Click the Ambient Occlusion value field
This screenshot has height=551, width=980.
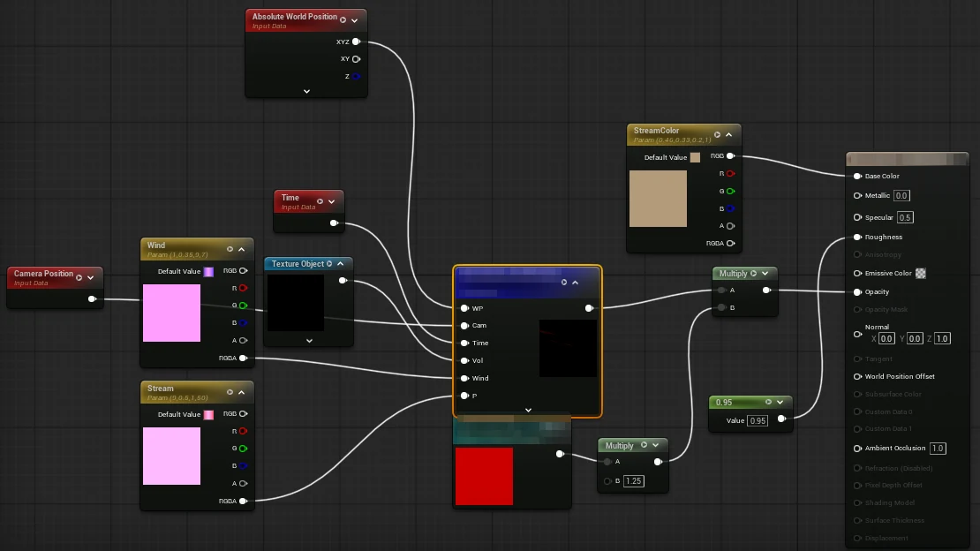click(938, 449)
